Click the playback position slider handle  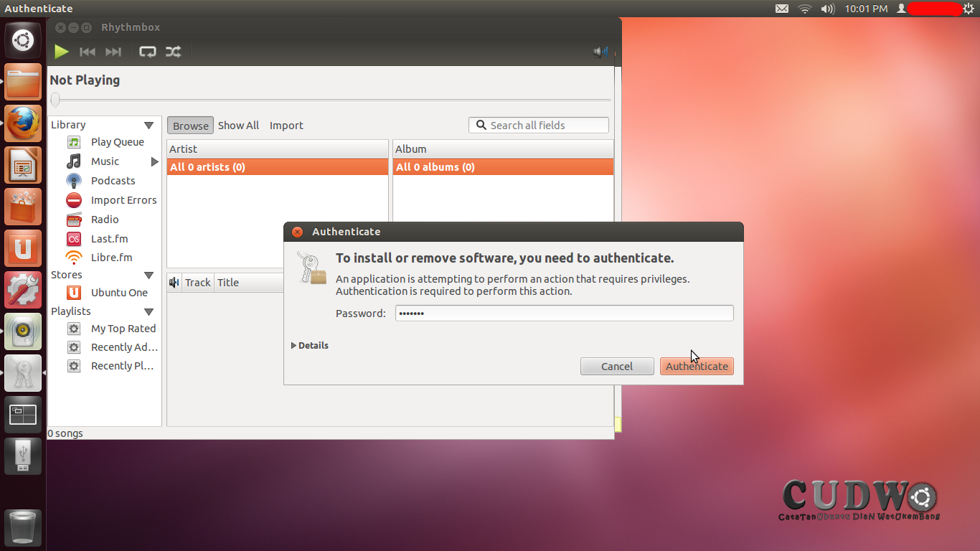(x=55, y=100)
